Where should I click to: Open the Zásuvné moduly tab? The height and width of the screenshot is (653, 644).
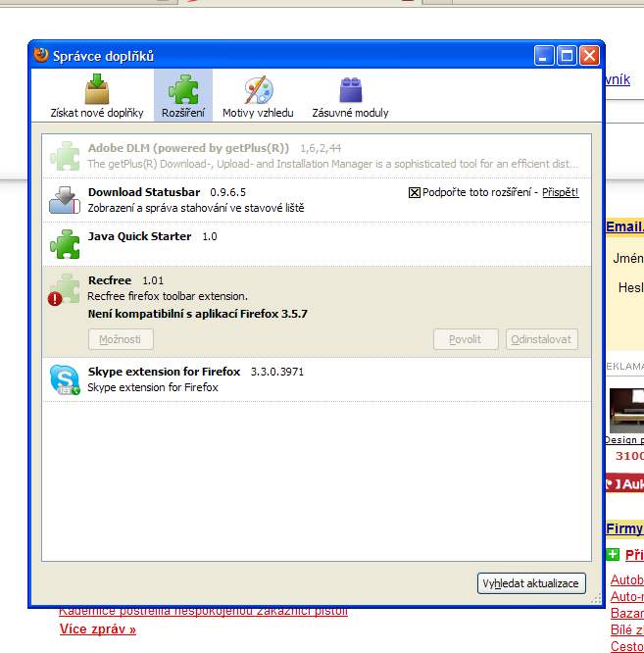tap(351, 96)
